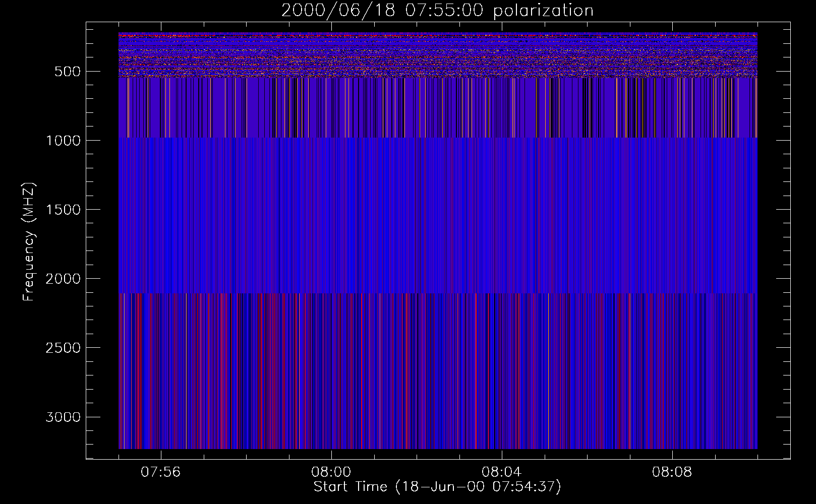The width and height of the screenshot is (816, 504).
Task: Click the plot title '2000/06/18 07:55:00 polarization'
Action: point(437,11)
